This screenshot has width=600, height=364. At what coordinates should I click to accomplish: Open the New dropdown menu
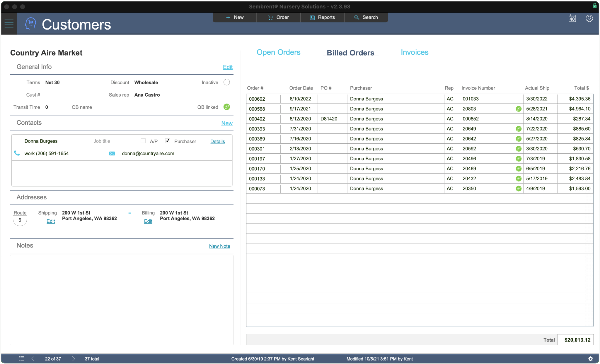tap(235, 17)
